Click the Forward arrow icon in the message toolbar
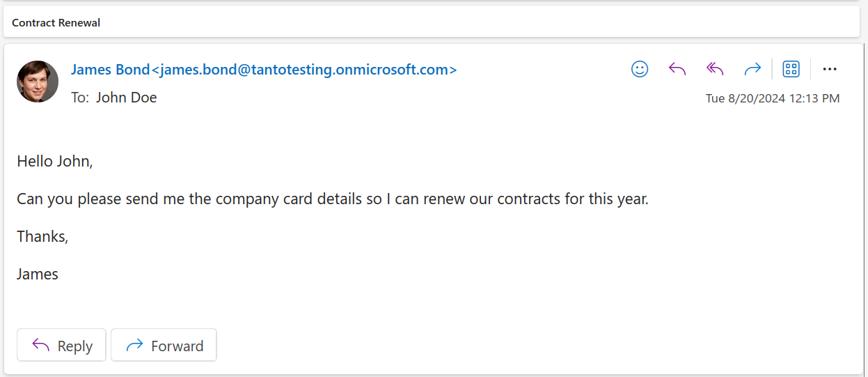Screen dimensions: 868x377 click(752, 69)
